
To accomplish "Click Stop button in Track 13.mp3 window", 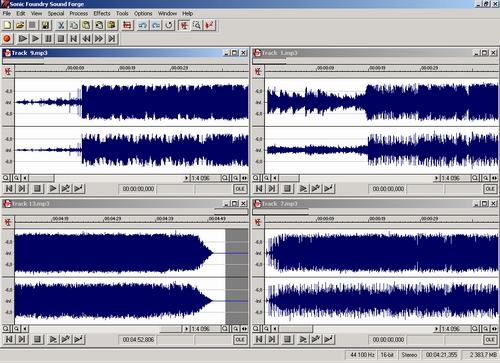I will 37,339.
